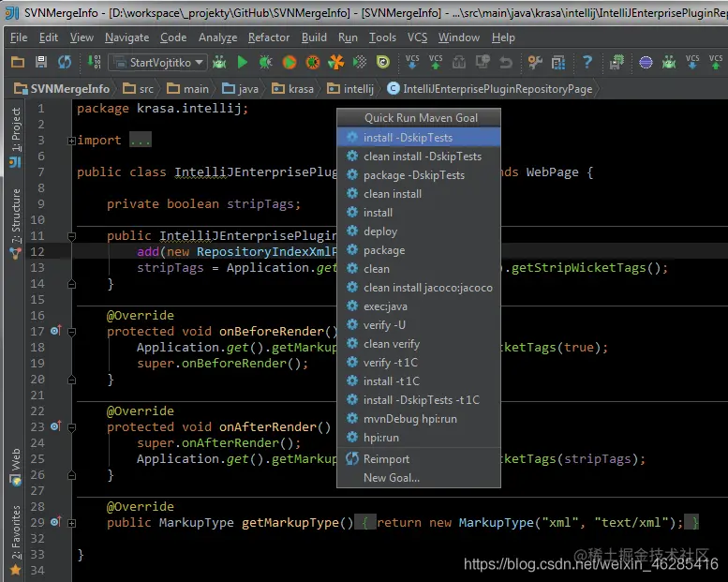
Task: Click the VCS commit green arrow icon
Action: (x=436, y=62)
